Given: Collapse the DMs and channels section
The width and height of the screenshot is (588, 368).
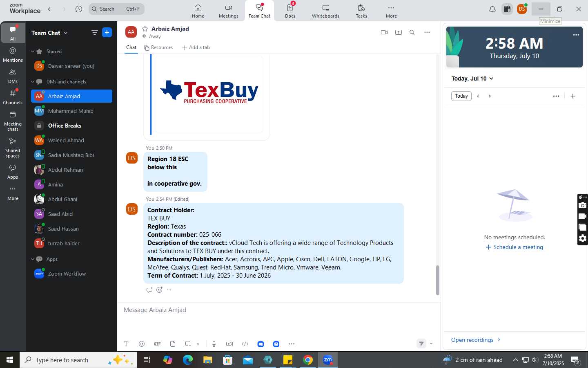Looking at the screenshot, I should 33,82.
